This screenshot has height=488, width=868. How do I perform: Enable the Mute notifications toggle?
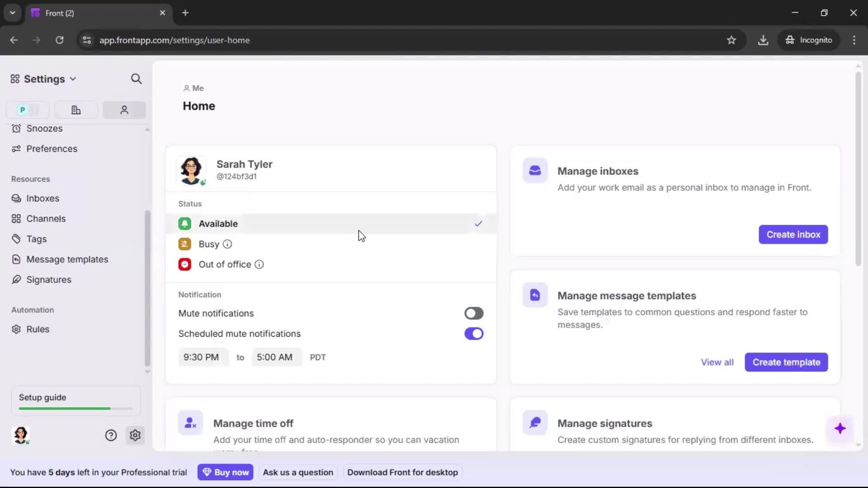click(474, 313)
